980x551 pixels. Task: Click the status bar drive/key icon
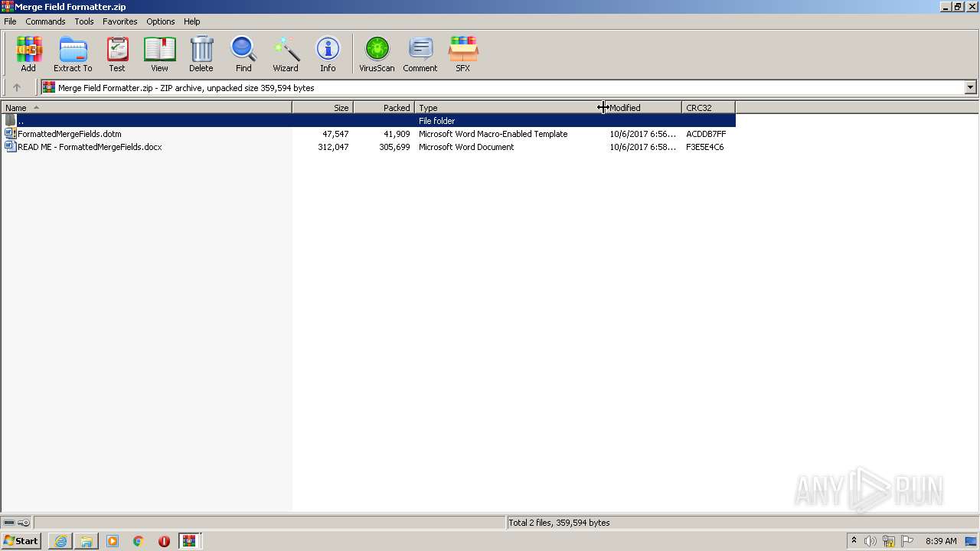pyautogui.click(x=16, y=523)
